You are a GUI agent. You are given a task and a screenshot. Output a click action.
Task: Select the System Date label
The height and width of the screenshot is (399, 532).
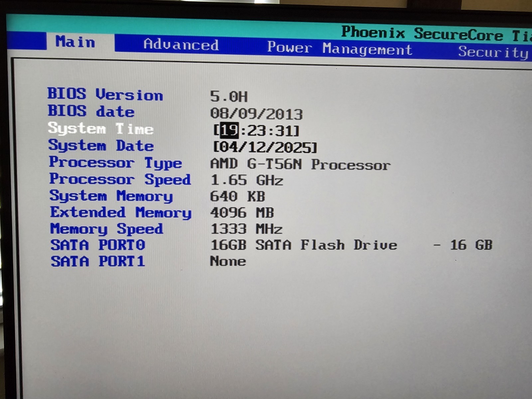[101, 146]
